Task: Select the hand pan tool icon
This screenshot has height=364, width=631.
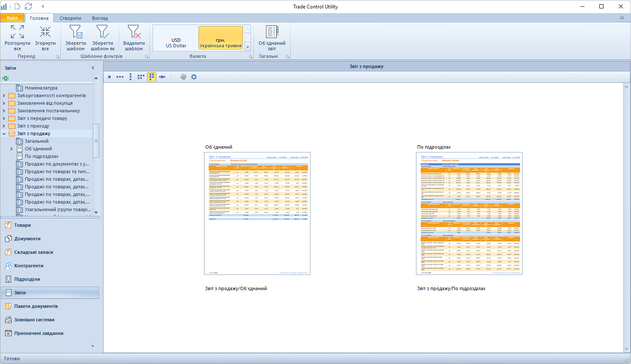Action: tap(183, 77)
